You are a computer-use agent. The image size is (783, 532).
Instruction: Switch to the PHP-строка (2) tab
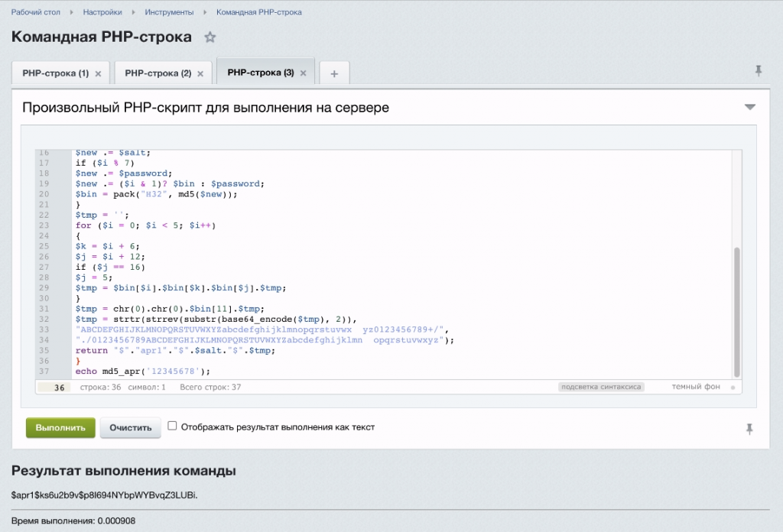(x=157, y=73)
